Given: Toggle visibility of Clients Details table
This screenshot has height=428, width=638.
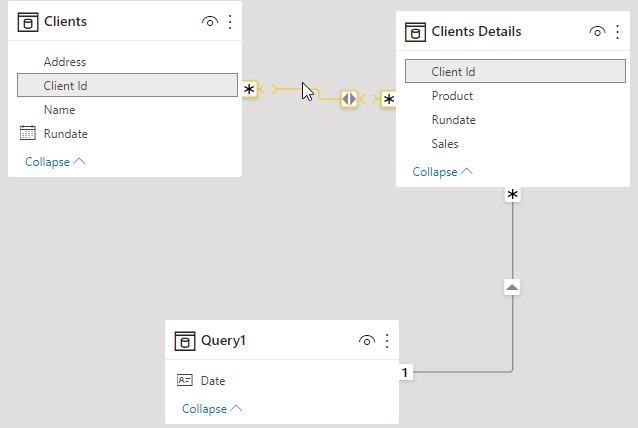Looking at the screenshot, I should point(597,32).
